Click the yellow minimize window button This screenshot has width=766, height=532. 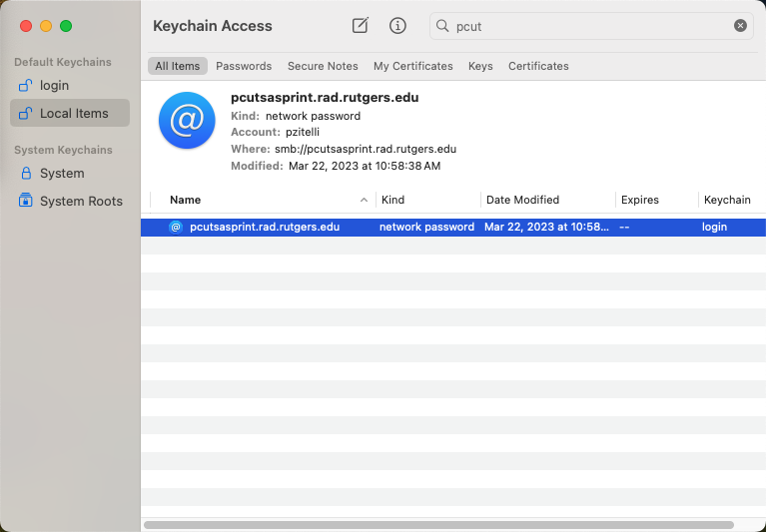coord(46,26)
